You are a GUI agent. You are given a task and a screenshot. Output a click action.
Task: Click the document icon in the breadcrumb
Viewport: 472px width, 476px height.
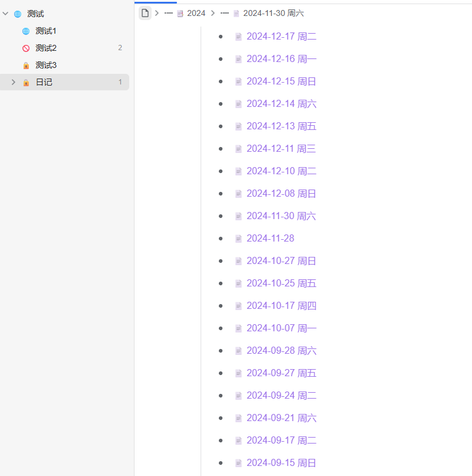tap(145, 13)
